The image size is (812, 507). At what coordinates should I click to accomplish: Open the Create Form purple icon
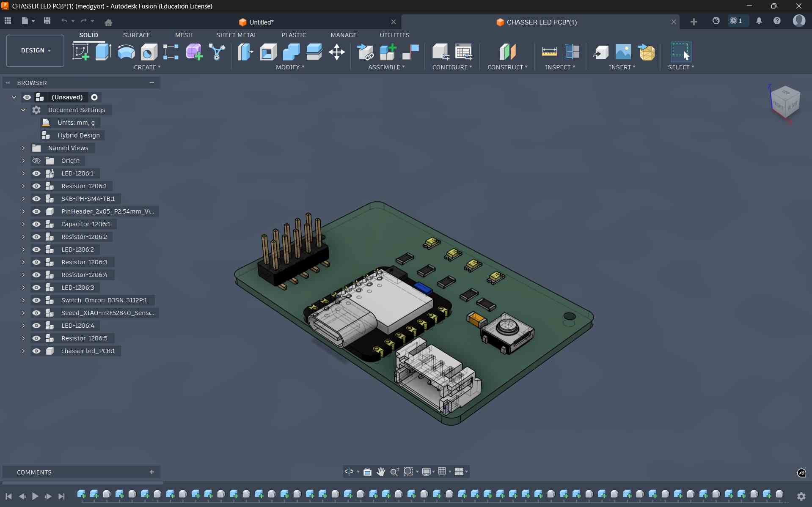point(194,52)
